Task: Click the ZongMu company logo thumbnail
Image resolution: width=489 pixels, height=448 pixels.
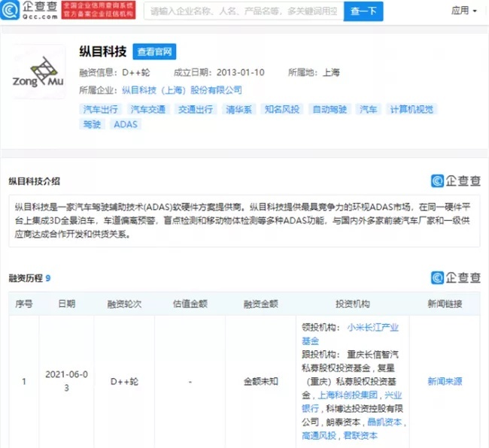Action: [38, 72]
